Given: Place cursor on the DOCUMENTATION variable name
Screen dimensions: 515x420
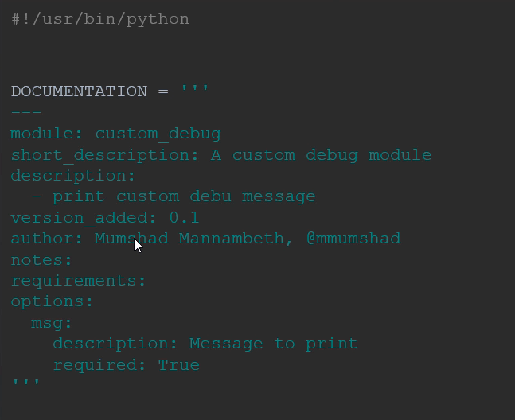Looking at the screenshot, I should (x=79, y=91).
